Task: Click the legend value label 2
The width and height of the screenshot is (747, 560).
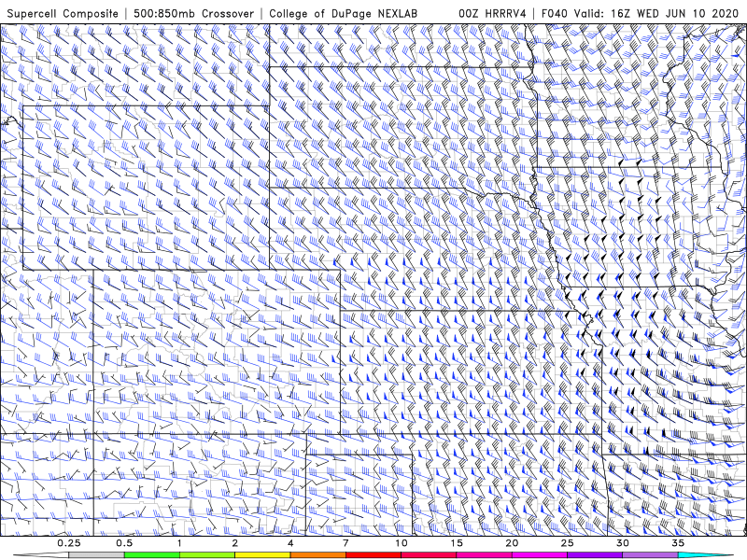Action: pos(235,543)
